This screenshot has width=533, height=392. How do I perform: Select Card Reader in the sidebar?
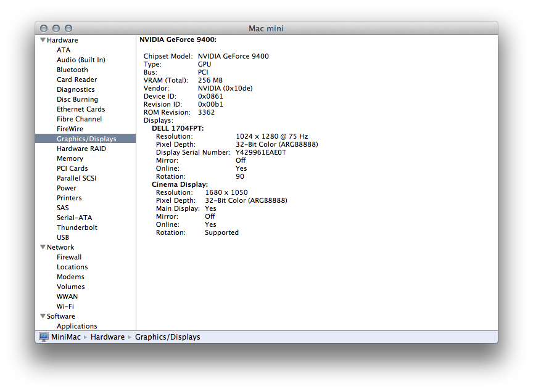click(77, 80)
